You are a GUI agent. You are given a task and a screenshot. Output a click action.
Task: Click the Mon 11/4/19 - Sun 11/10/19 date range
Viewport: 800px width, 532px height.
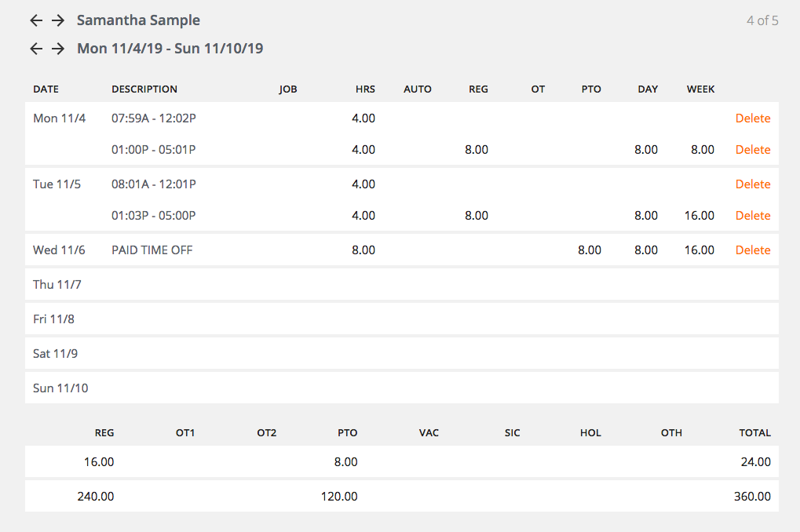170,49
